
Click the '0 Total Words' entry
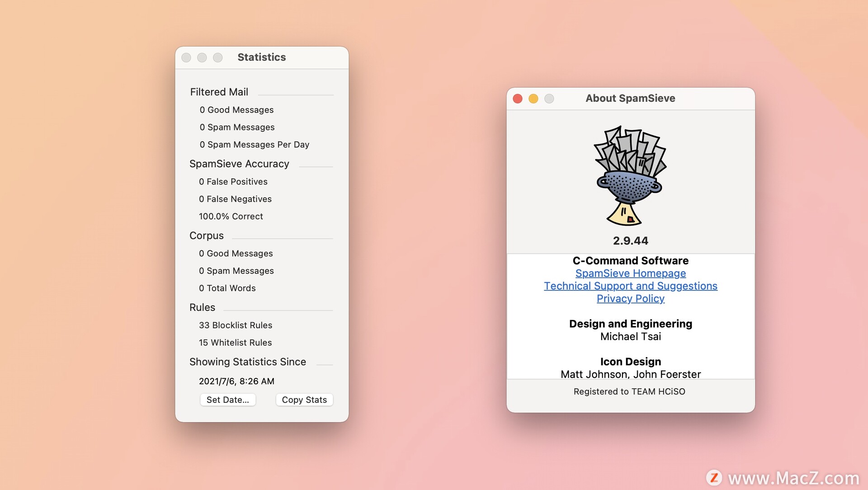[x=227, y=288]
